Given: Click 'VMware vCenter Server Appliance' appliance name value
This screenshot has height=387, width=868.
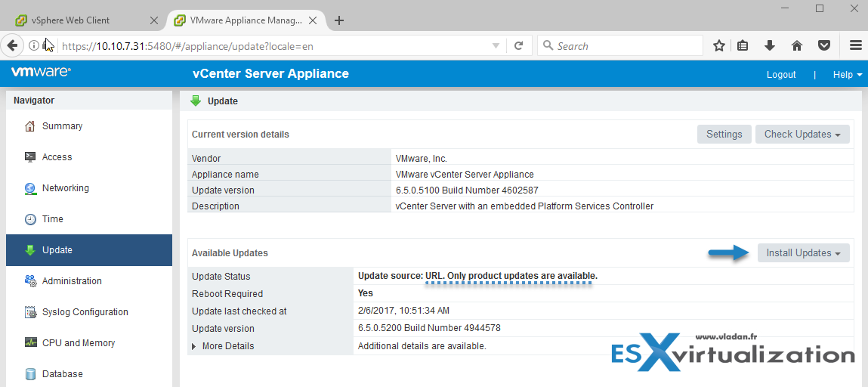Looking at the screenshot, I should point(465,175).
